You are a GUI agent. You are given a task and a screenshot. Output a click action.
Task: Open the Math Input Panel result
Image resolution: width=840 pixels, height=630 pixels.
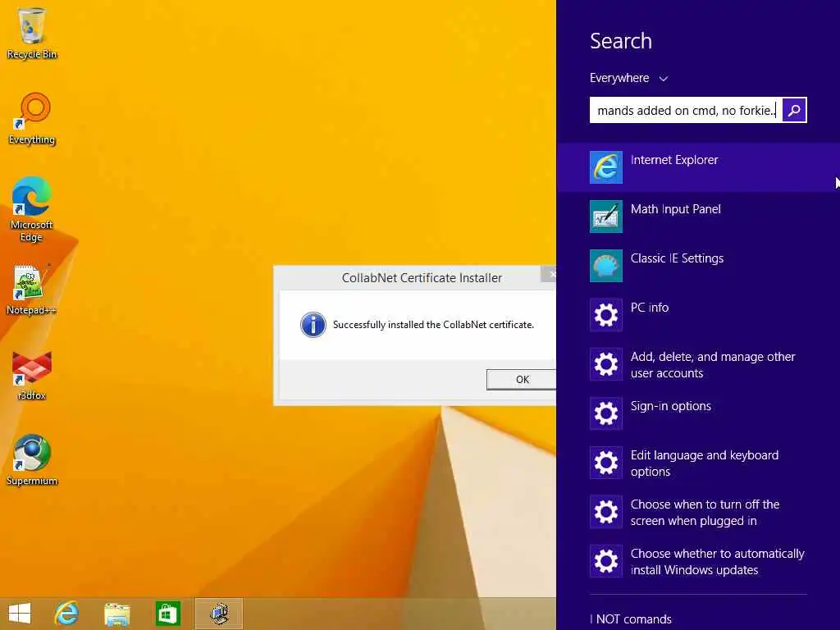(698, 217)
